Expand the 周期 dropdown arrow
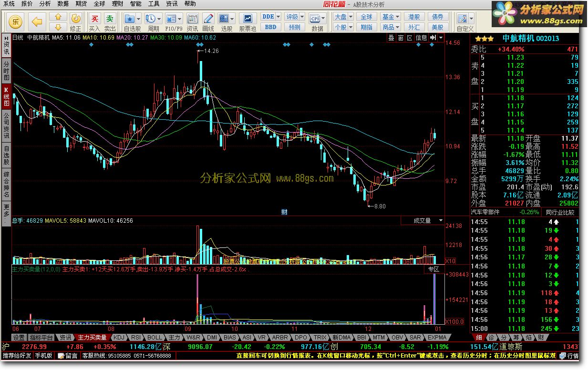588x370 pixels. (159, 19)
